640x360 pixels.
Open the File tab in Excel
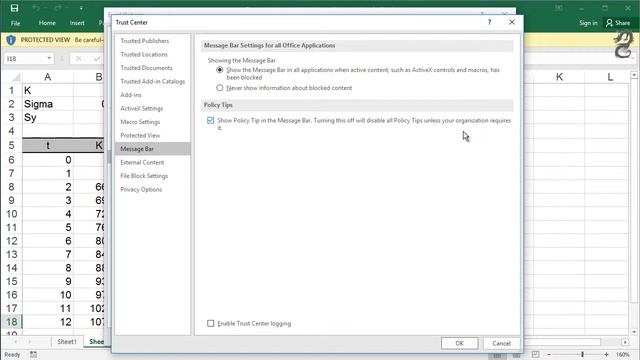click(16, 23)
